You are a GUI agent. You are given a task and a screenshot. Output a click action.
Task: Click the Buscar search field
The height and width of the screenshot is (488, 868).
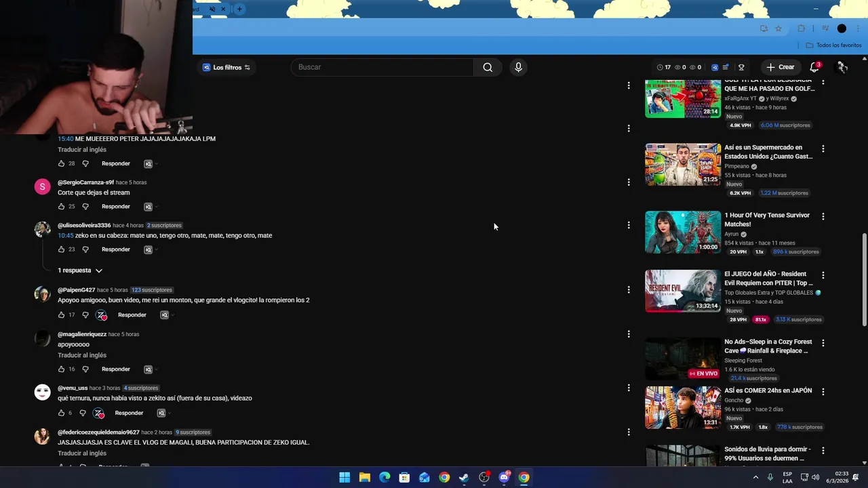(x=382, y=67)
